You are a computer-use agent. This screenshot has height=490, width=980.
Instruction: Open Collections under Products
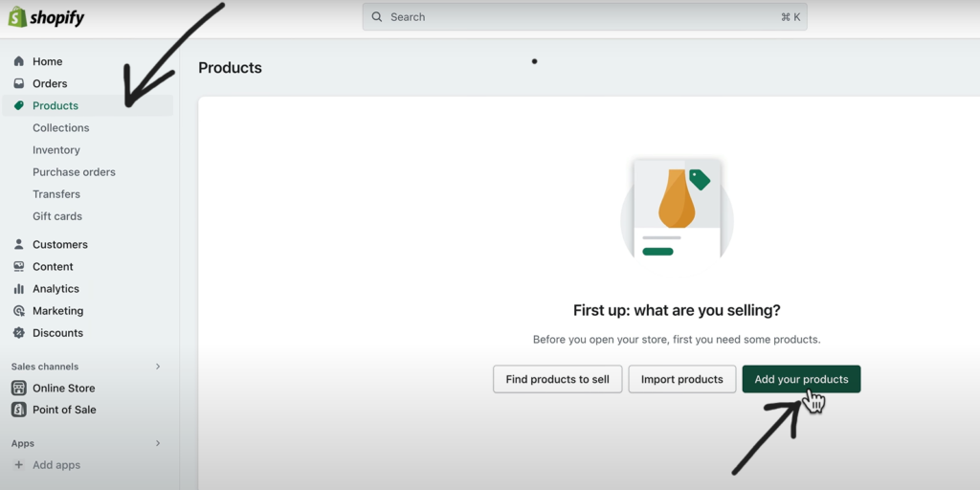pos(60,127)
